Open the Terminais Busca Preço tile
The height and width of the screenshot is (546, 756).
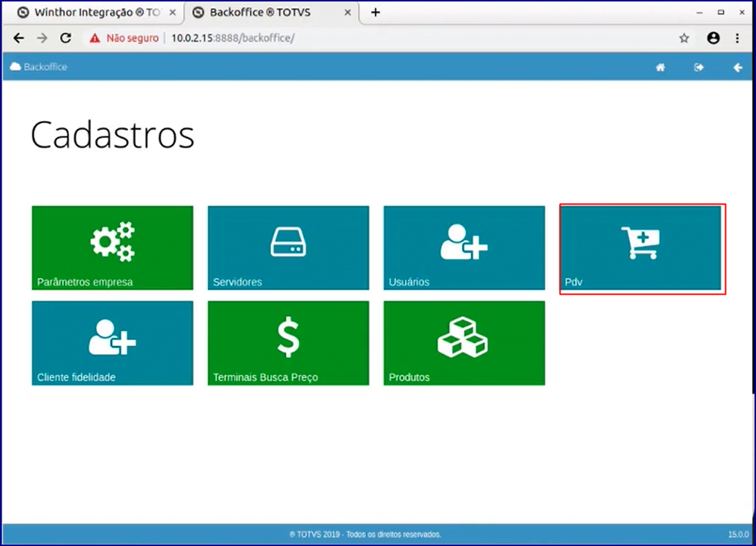[x=289, y=343]
